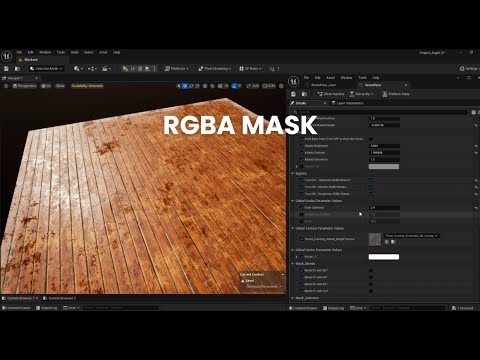Activate the translate transform tool in viewport

tap(185, 86)
